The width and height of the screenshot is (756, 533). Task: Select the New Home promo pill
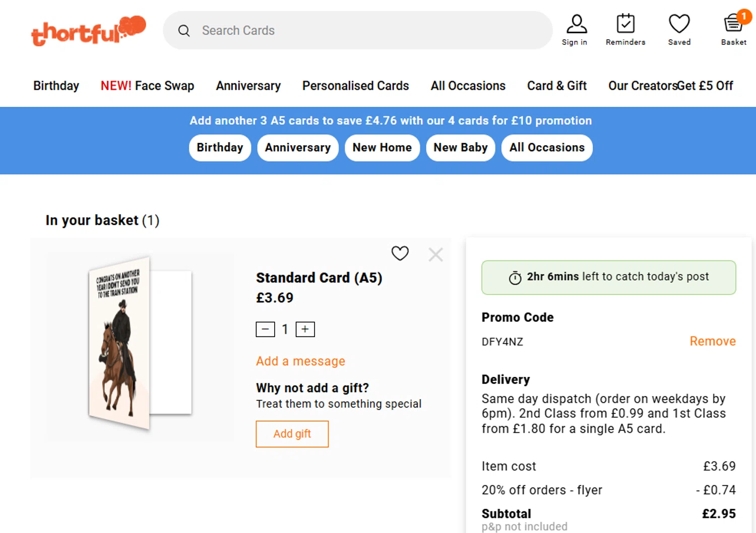(x=382, y=148)
